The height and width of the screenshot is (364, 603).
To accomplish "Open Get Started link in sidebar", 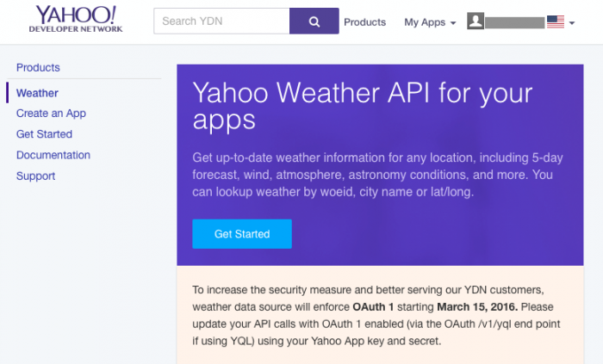I will 44,134.
